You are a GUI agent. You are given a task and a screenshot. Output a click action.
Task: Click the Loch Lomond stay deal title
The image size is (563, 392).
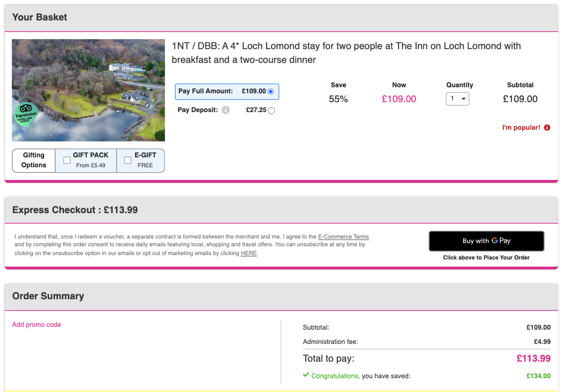(346, 52)
